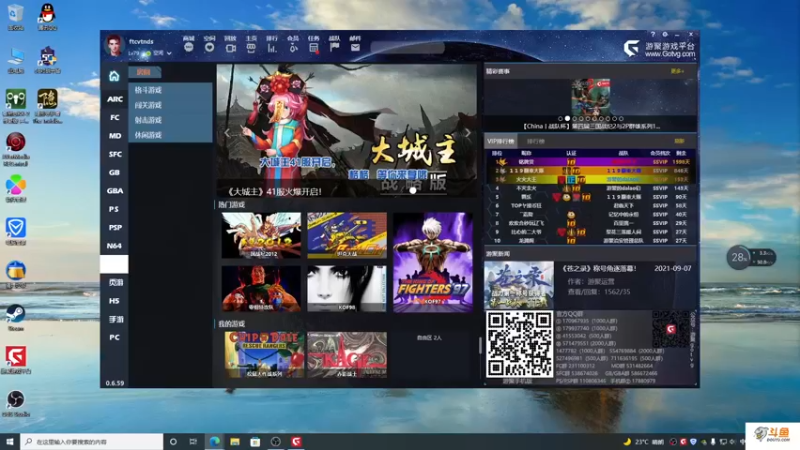Open the 西游记2012 game thumbnail

tap(261, 235)
